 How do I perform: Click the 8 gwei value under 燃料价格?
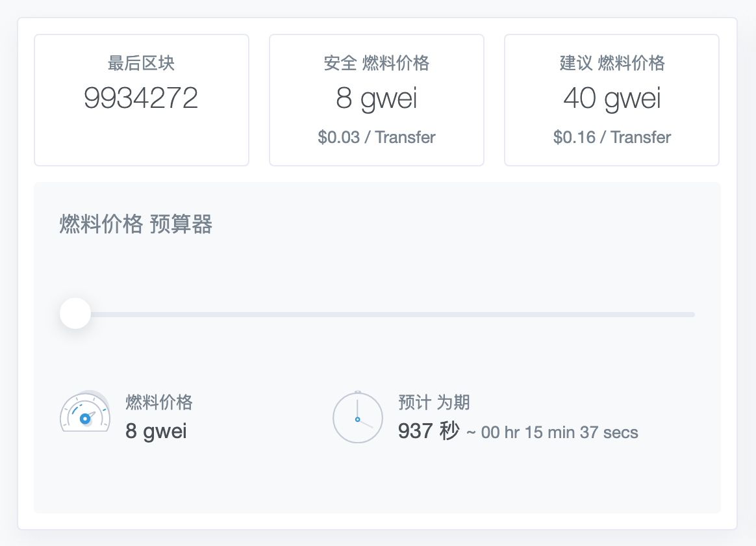(155, 431)
